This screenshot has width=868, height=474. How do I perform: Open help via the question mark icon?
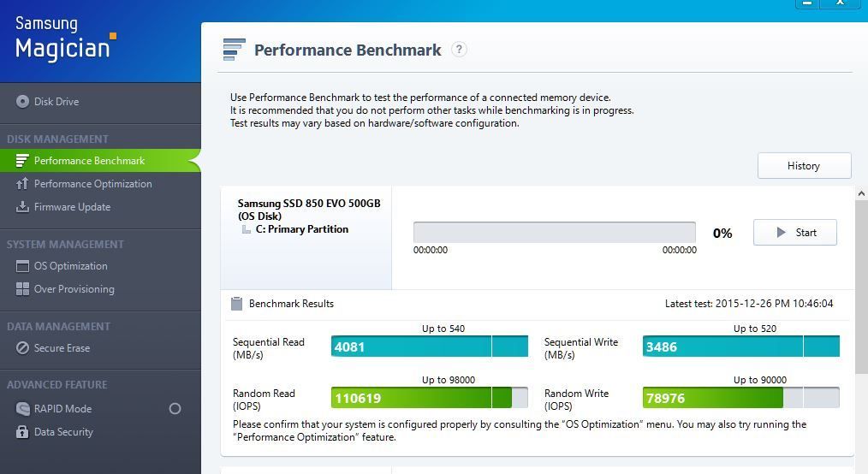coord(459,50)
